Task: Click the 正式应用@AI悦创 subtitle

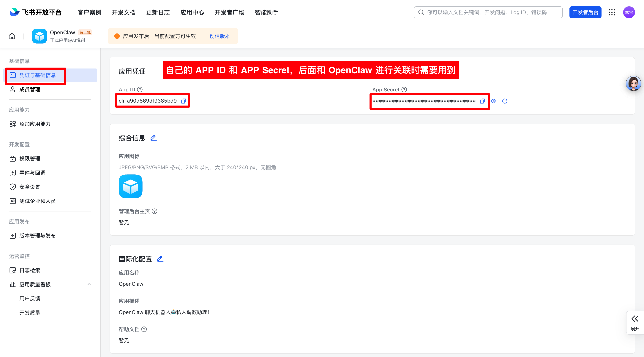Action: [x=67, y=40]
